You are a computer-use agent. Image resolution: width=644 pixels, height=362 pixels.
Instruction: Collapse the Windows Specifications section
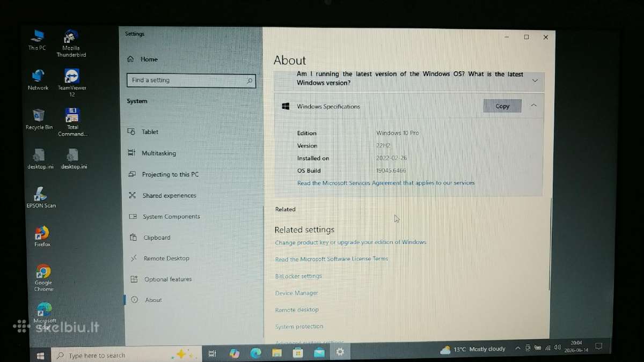533,106
